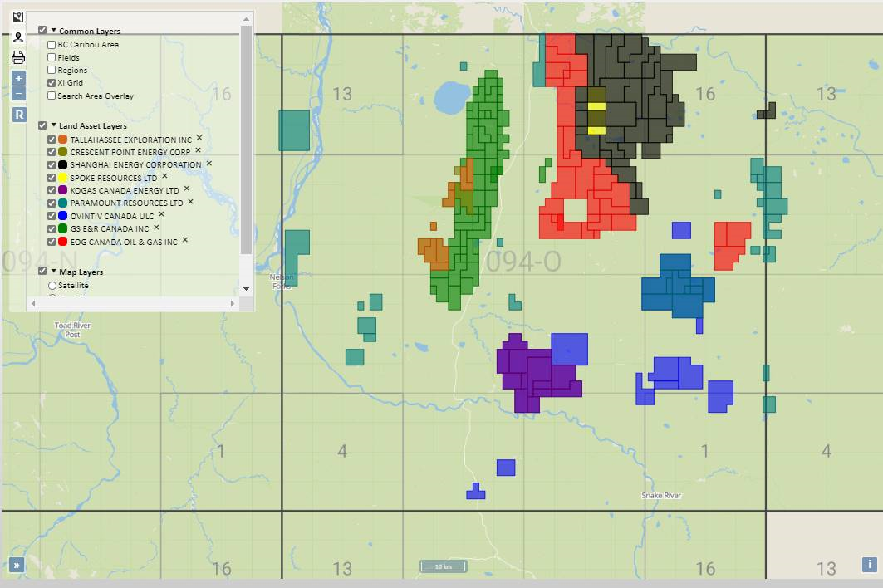Click the Fields layer label

69,57
